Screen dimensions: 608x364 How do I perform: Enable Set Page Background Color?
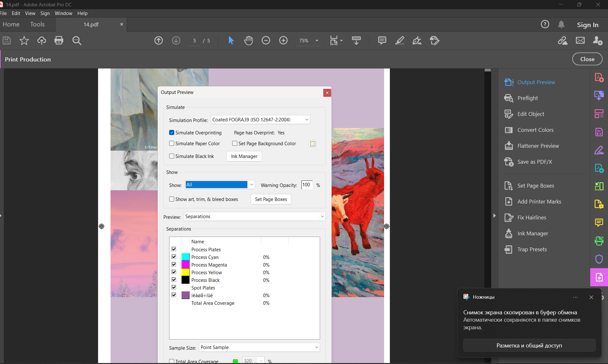tap(235, 143)
